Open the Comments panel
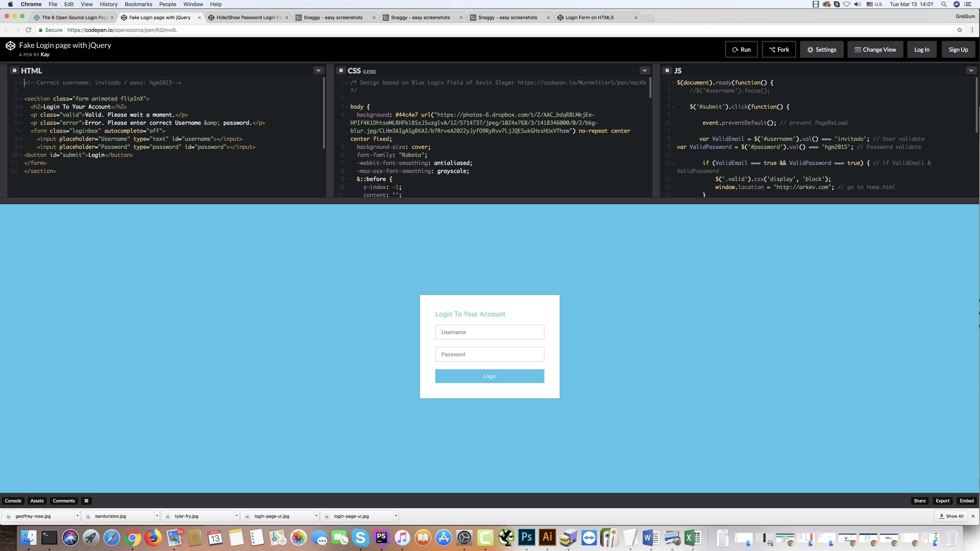 [64, 501]
